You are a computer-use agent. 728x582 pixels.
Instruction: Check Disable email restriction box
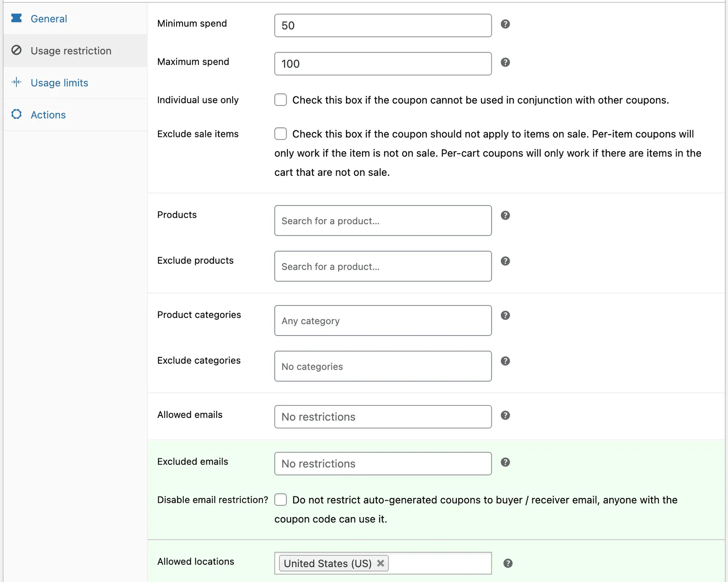click(281, 500)
